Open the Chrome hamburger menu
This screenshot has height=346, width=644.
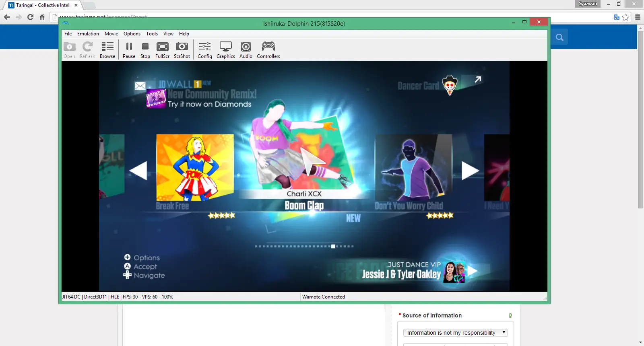coord(638,17)
